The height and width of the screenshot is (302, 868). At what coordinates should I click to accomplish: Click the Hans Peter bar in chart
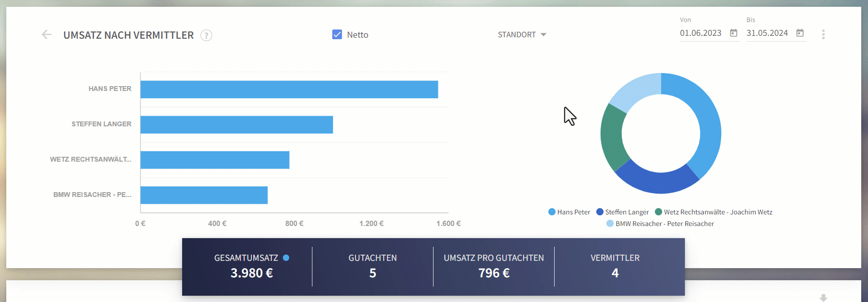tap(289, 90)
